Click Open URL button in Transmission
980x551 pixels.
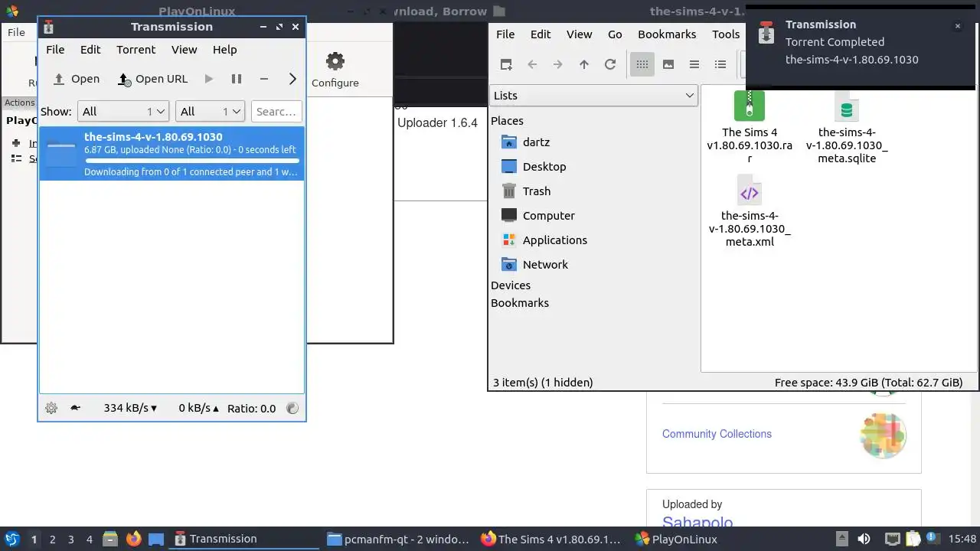(152, 79)
